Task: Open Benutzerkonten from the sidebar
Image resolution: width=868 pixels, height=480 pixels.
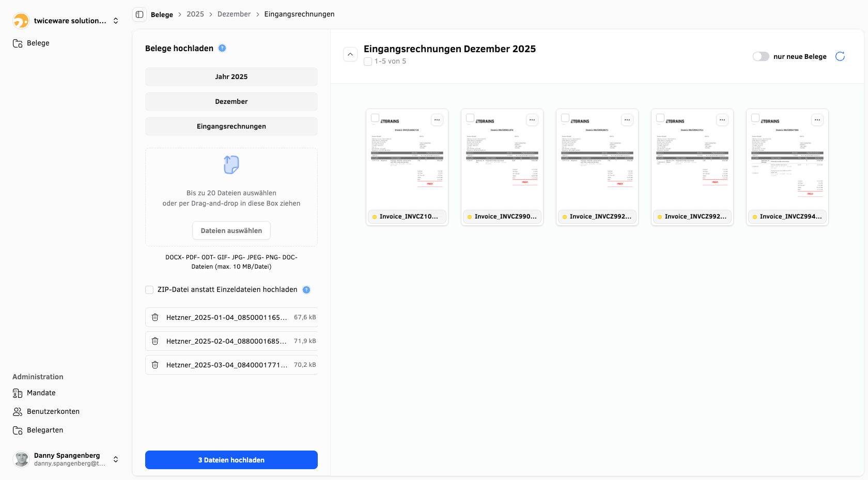Action: click(53, 411)
